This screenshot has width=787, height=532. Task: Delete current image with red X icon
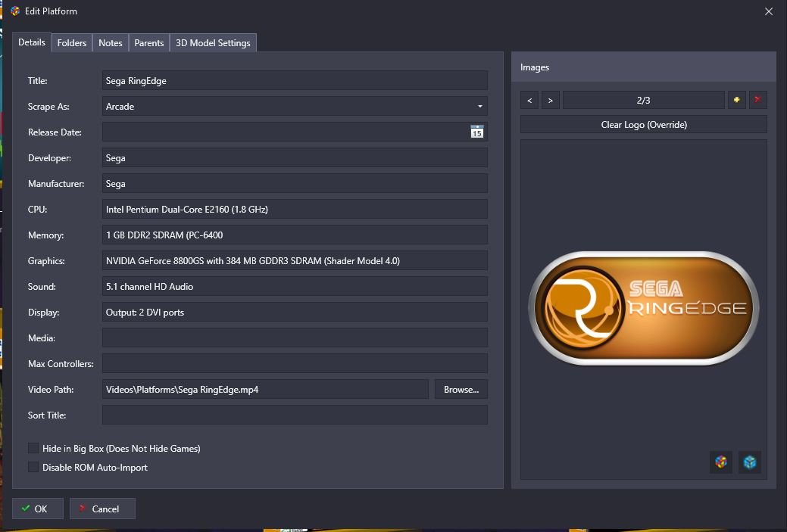coord(758,100)
